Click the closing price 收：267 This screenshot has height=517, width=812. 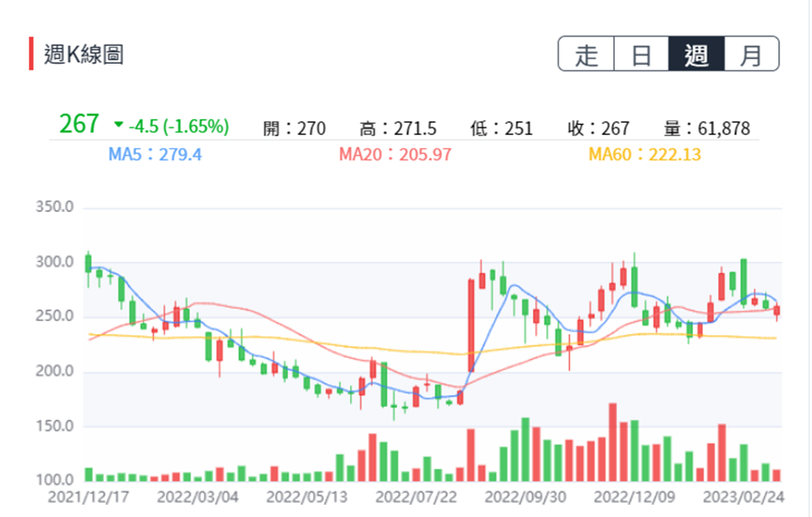pos(598,129)
